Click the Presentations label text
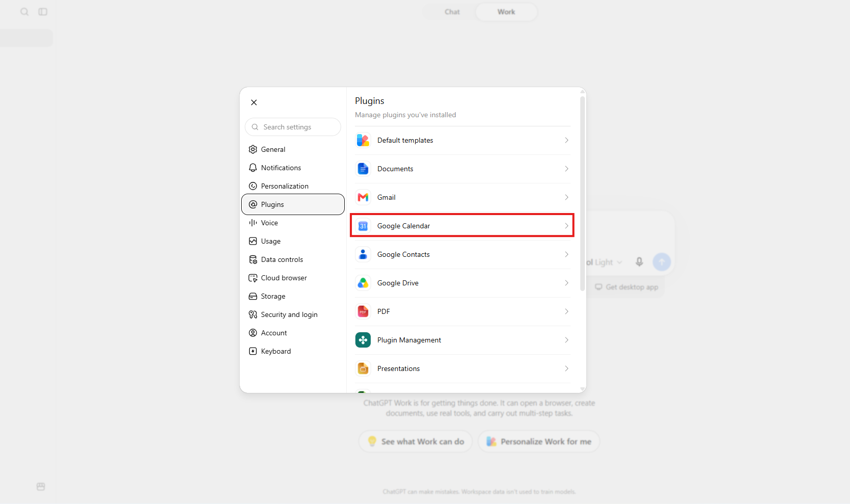850x504 pixels. 398,368
